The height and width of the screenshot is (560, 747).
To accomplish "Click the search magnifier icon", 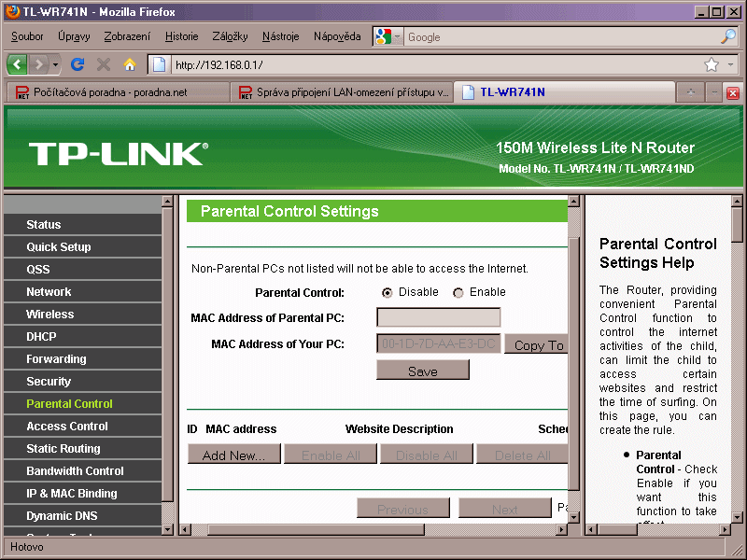I will pos(727,36).
